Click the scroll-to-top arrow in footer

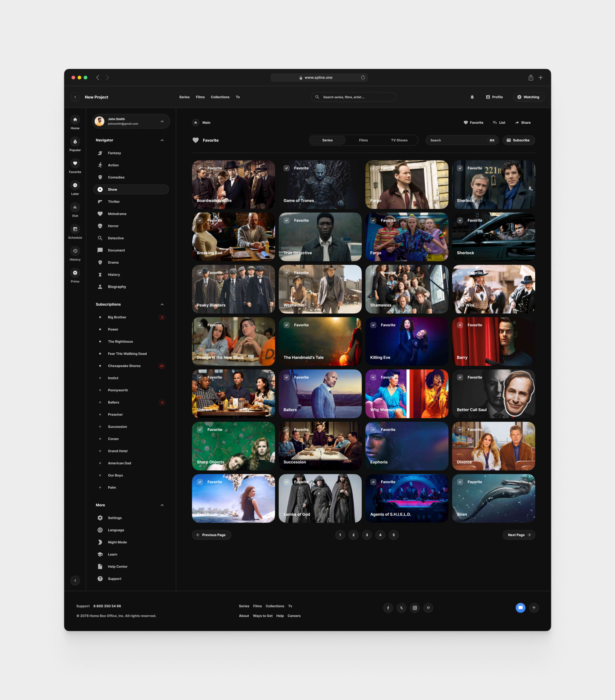tap(534, 608)
